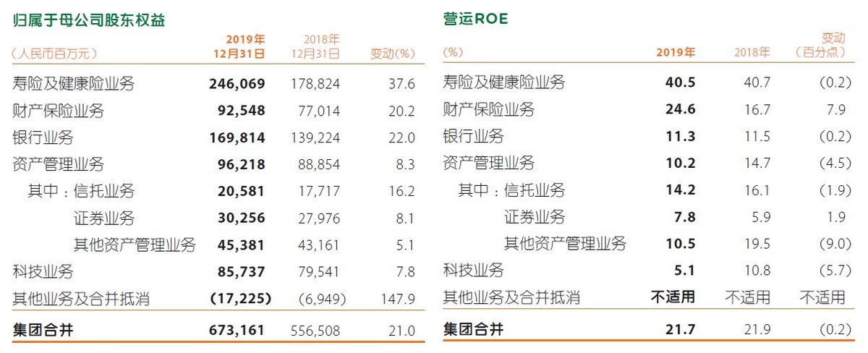Click the 43,161 cell

point(319,244)
